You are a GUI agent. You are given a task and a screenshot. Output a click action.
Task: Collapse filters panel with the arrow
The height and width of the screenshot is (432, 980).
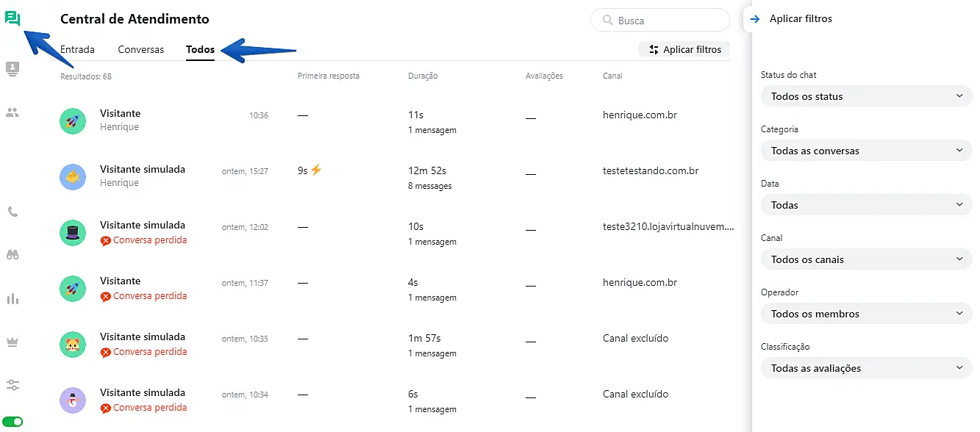(755, 19)
